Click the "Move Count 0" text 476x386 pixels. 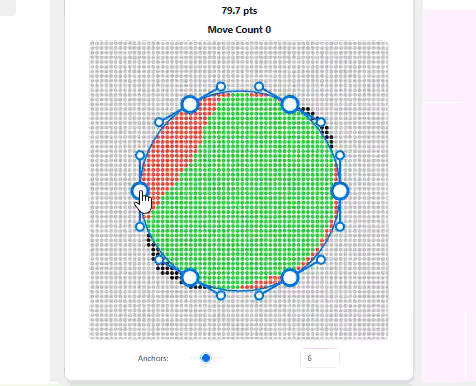pyautogui.click(x=239, y=30)
